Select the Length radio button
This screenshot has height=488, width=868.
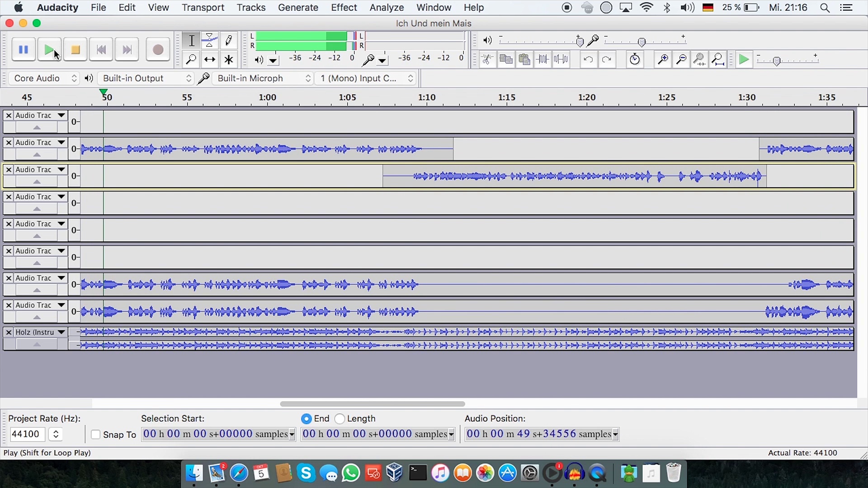tap(340, 419)
